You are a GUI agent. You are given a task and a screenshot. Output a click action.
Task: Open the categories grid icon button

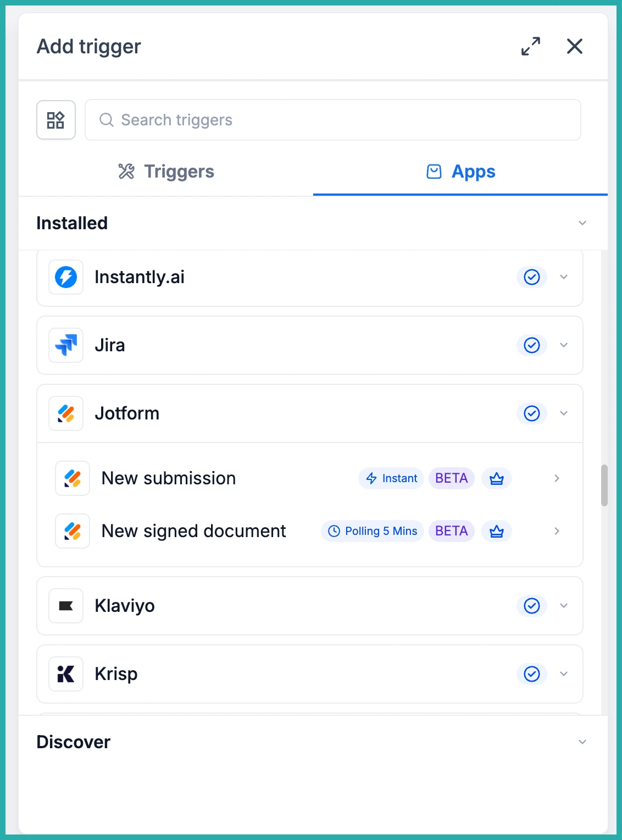tap(56, 120)
